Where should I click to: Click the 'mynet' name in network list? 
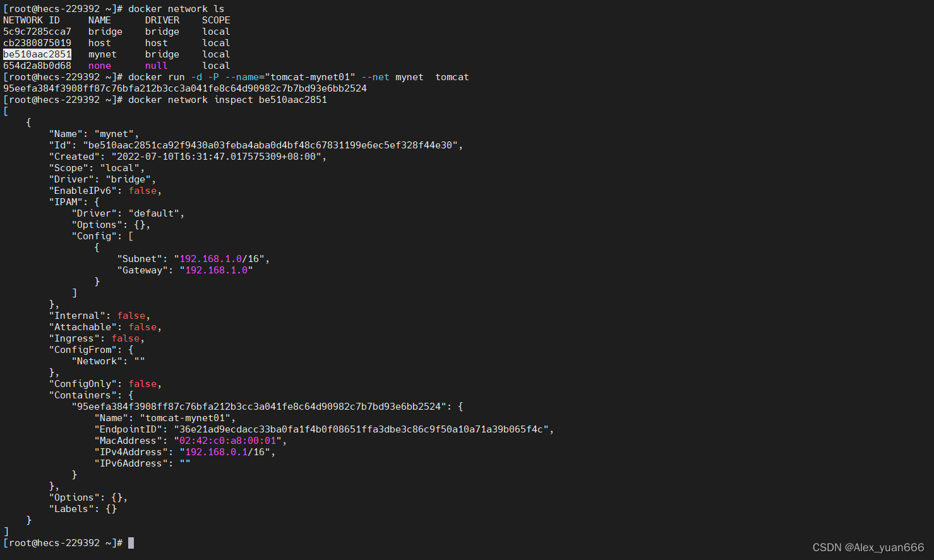102,54
